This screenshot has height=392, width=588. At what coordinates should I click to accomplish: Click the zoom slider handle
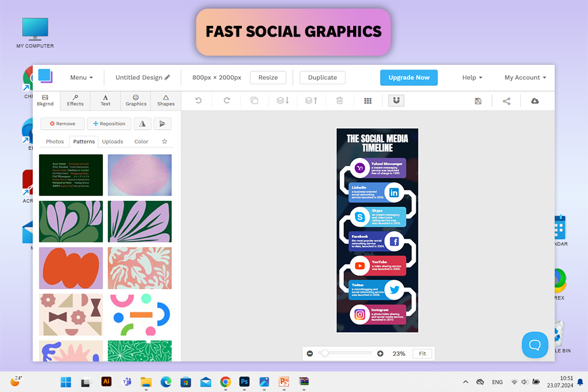325,353
